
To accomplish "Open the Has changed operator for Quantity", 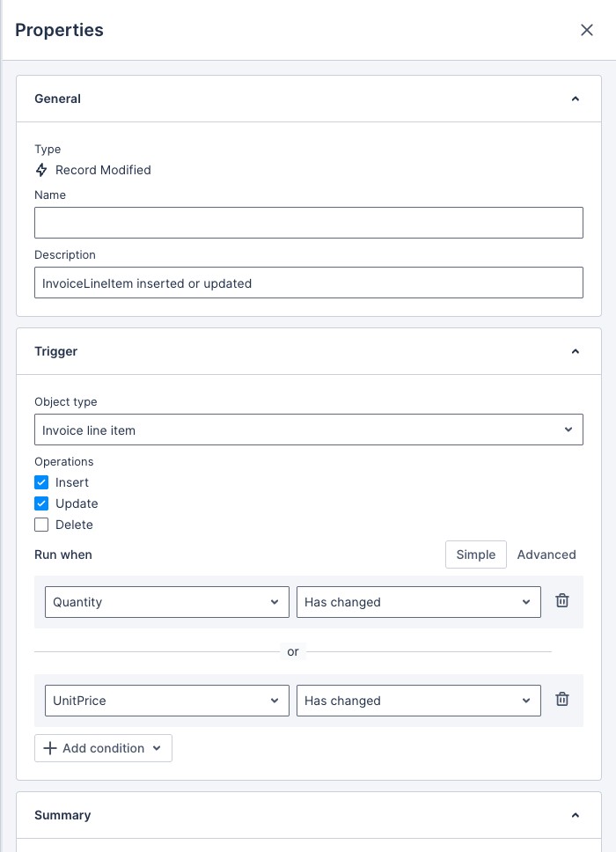I will [x=419, y=602].
